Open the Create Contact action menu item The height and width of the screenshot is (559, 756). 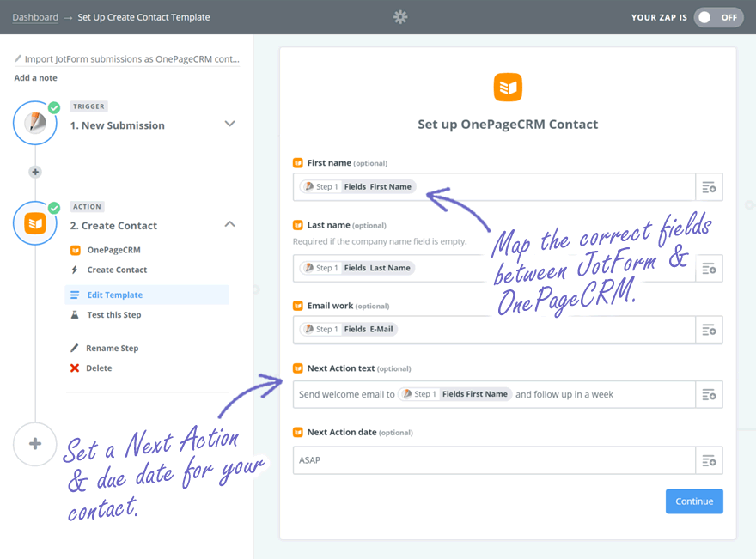point(117,270)
